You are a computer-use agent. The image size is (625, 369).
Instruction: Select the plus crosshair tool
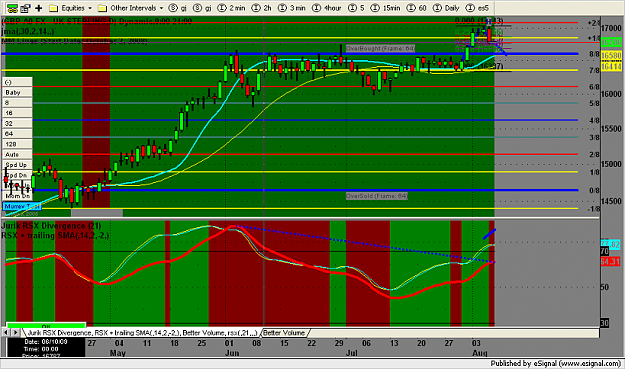tap(39, 8)
